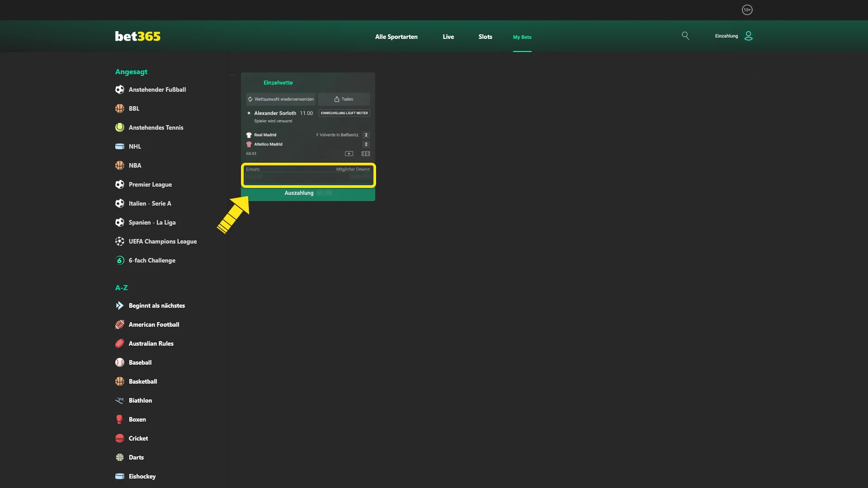The height and width of the screenshot is (488, 868).
Task: Open the UEFA Champions League icon
Action: click(x=119, y=241)
